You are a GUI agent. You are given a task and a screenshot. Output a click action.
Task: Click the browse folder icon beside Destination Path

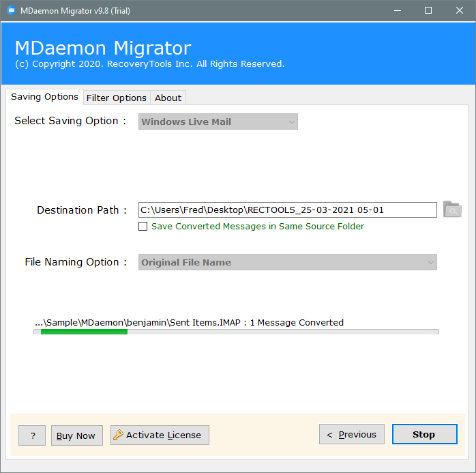452,210
